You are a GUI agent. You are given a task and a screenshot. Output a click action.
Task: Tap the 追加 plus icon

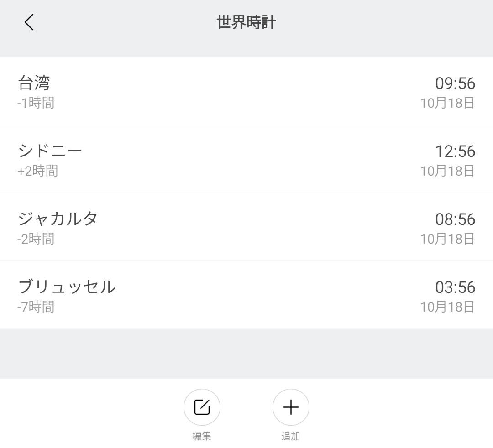click(291, 407)
